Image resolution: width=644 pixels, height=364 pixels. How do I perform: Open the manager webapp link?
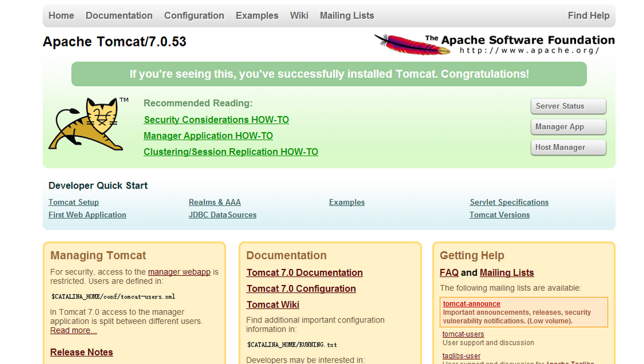tap(179, 272)
